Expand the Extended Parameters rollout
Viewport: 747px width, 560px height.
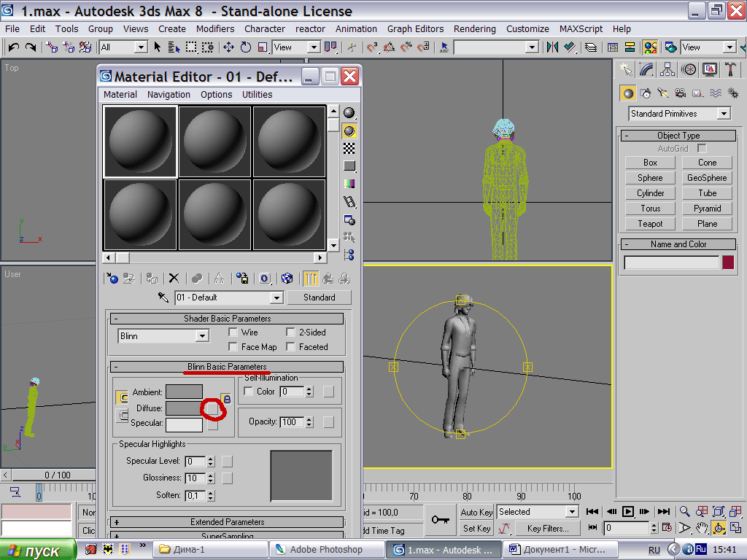pos(227,522)
